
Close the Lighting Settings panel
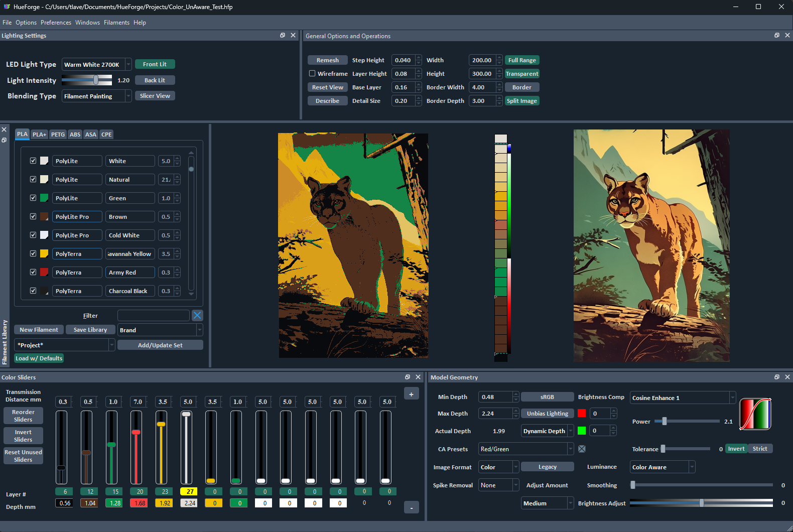[293, 35]
